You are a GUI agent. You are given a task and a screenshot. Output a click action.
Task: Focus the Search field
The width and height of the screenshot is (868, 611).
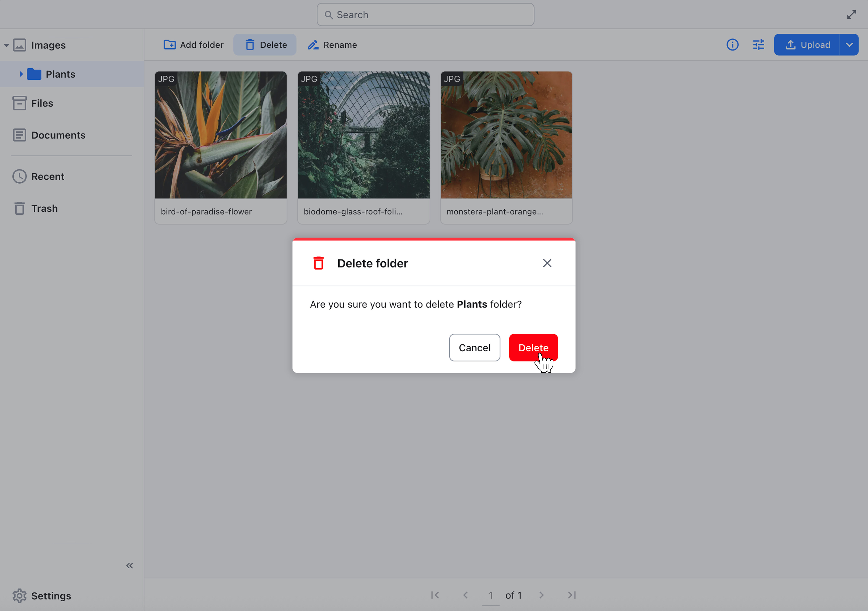425,15
